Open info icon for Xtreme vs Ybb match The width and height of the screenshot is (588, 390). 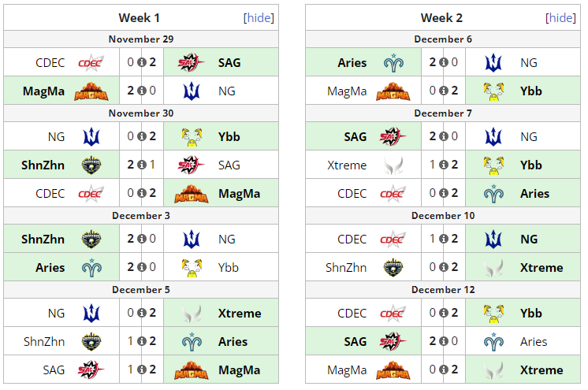pyautogui.click(x=443, y=165)
